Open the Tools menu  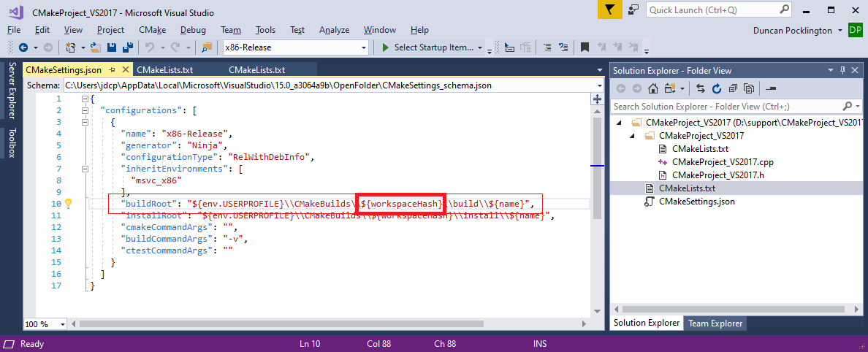point(266,30)
